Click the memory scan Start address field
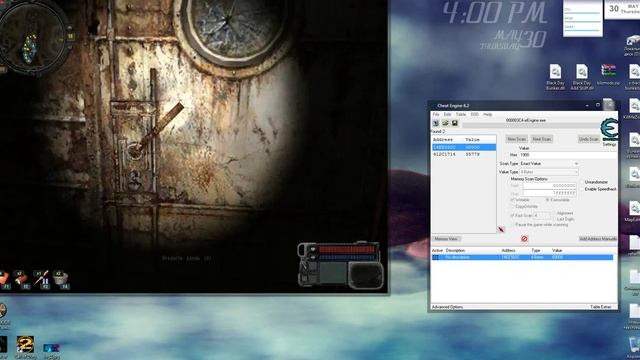The height and width of the screenshot is (360, 640). (549, 186)
